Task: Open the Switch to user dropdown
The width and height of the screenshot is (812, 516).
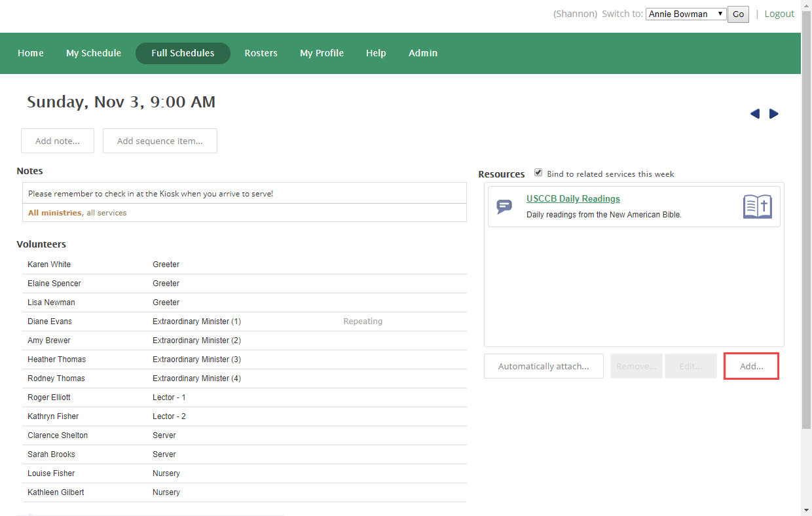Action: coord(685,14)
